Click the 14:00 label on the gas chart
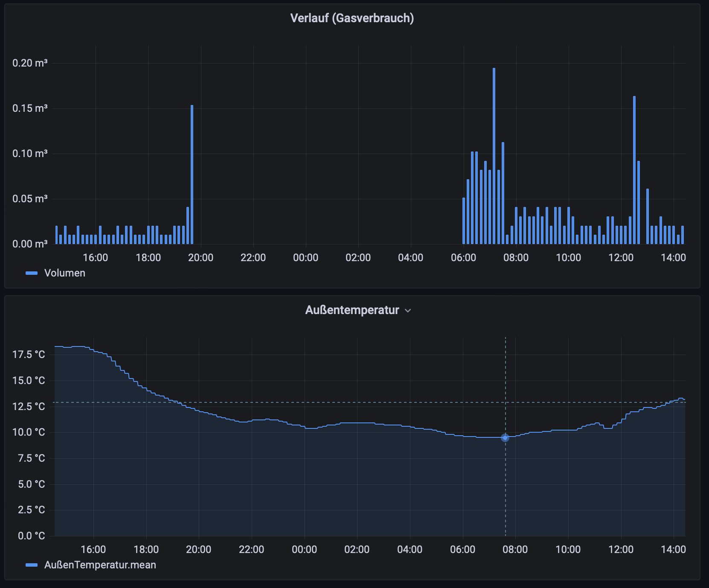Viewport: 709px width, 588px height. coord(674,258)
